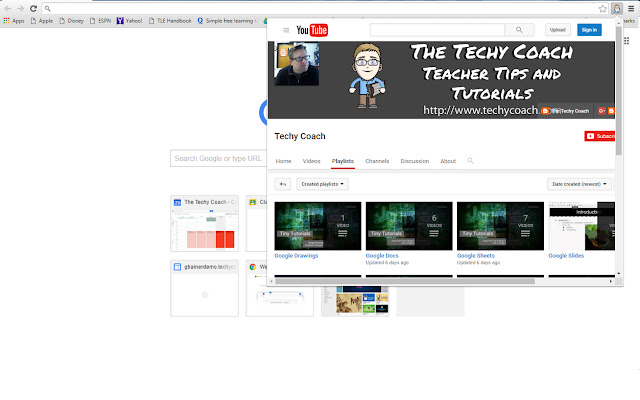
Task: Click the Upload button
Action: click(x=558, y=30)
